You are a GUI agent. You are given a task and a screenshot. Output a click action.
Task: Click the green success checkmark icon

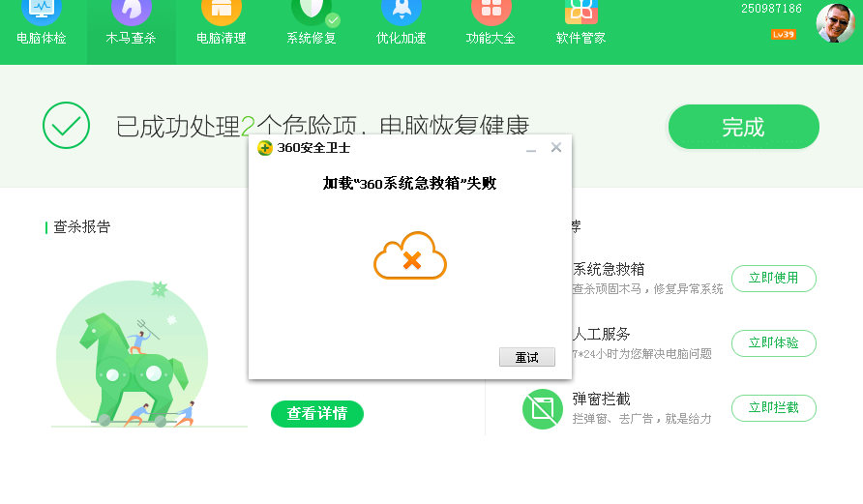pyautogui.click(x=66, y=125)
